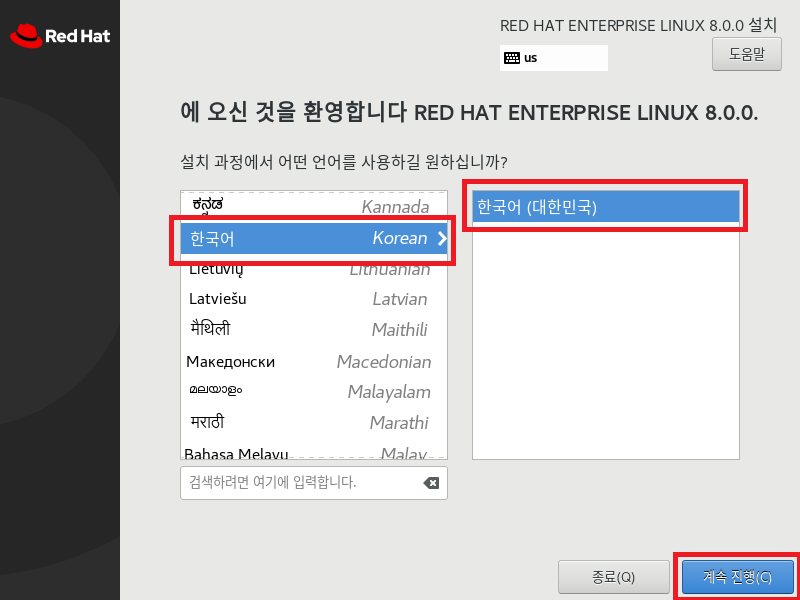Screen dimensions: 800x600
Task: Select Malayalam language row
Action: 314,392
